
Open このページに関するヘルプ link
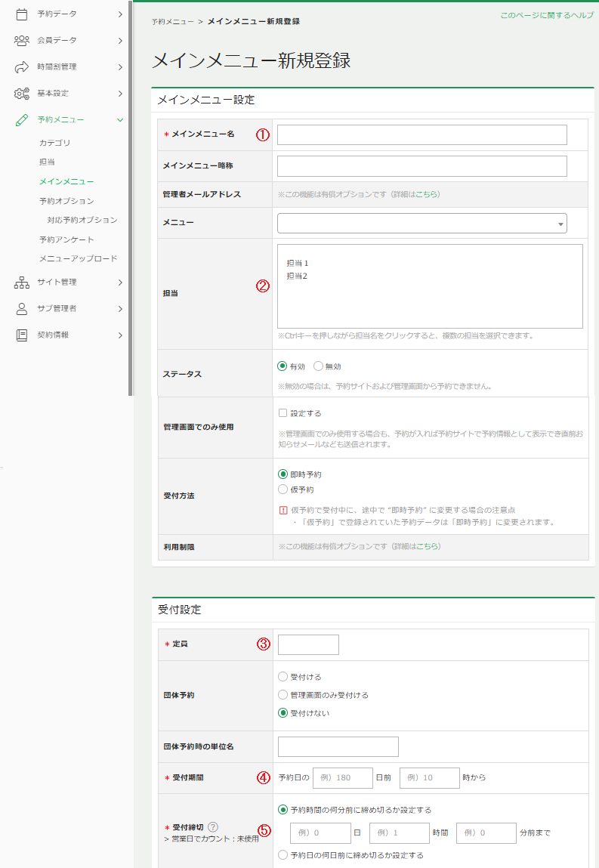point(547,16)
